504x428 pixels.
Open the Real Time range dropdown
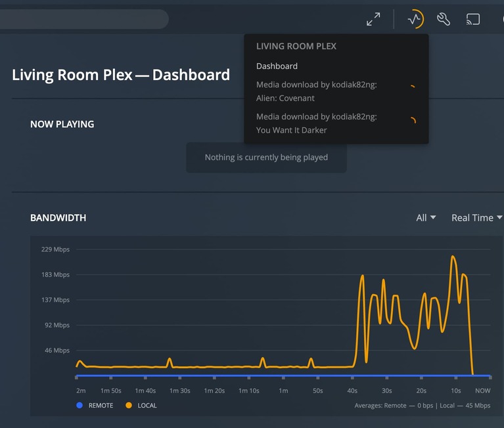pyautogui.click(x=476, y=218)
